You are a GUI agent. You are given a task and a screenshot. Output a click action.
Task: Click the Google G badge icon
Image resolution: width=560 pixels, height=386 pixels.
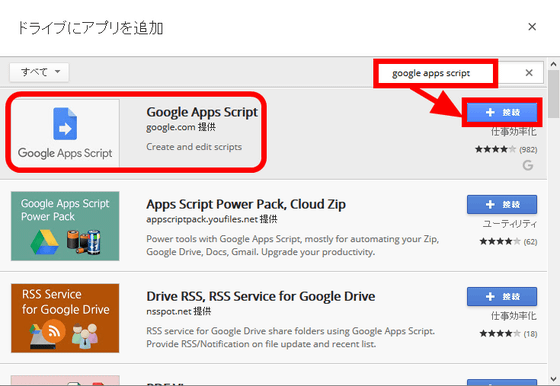(x=528, y=165)
